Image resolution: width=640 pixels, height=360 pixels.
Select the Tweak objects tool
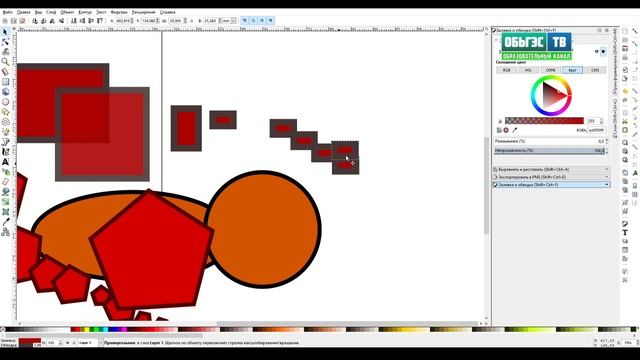(5, 52)
